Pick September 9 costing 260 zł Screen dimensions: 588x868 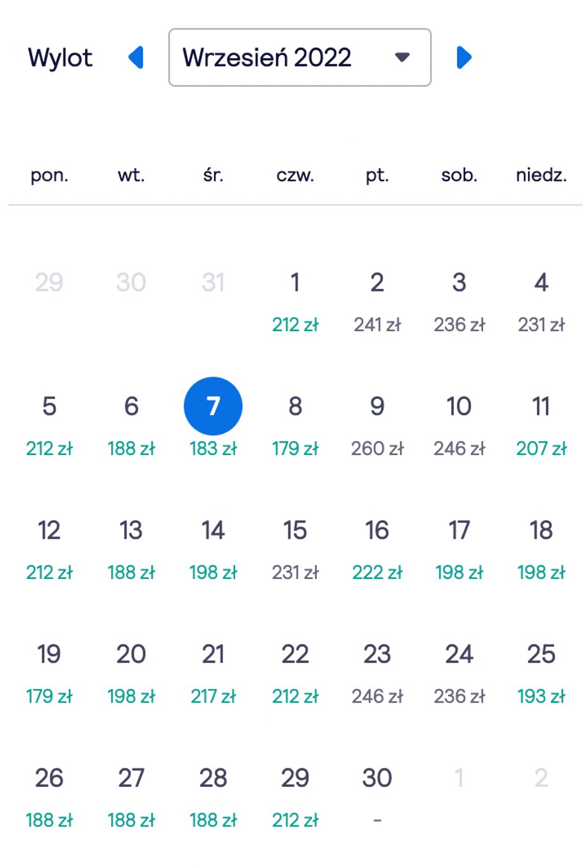coord(377,425)
